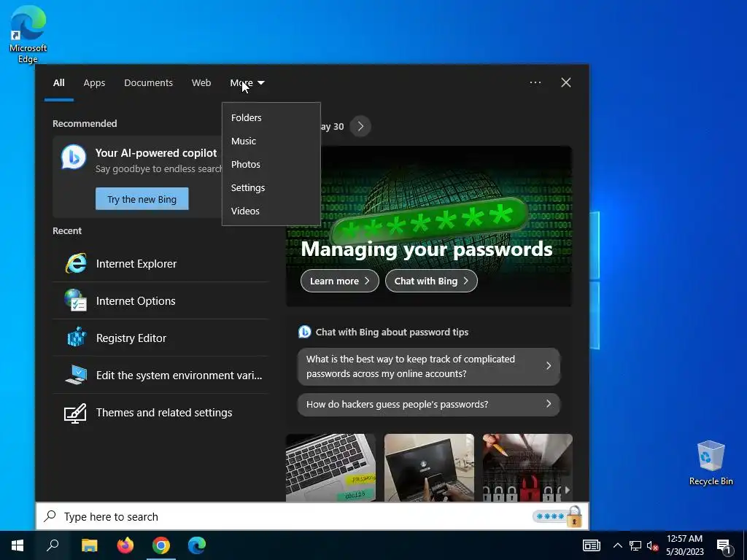
Task: Click the muted volume tray icon
Action: tap(652, 545)
